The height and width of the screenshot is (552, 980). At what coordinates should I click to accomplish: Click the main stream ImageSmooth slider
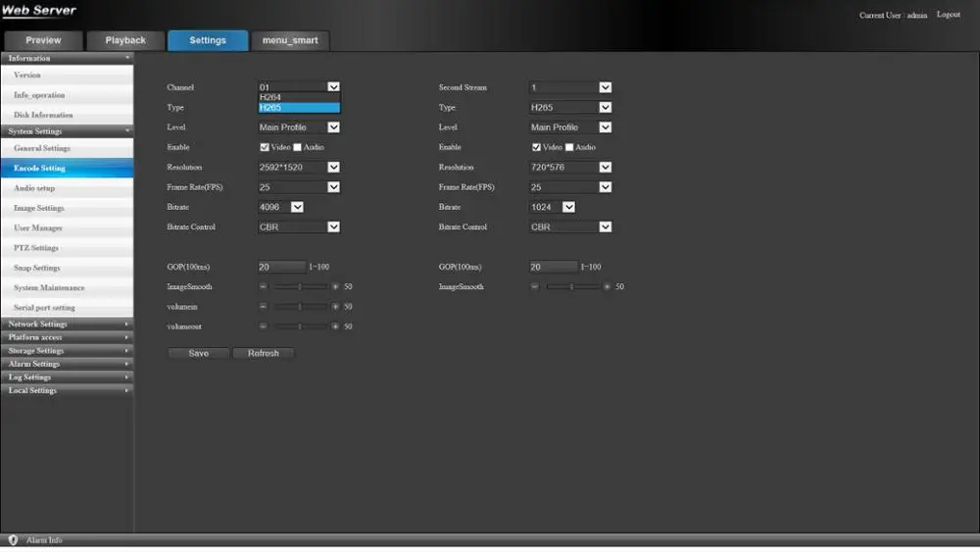(300, 287)
